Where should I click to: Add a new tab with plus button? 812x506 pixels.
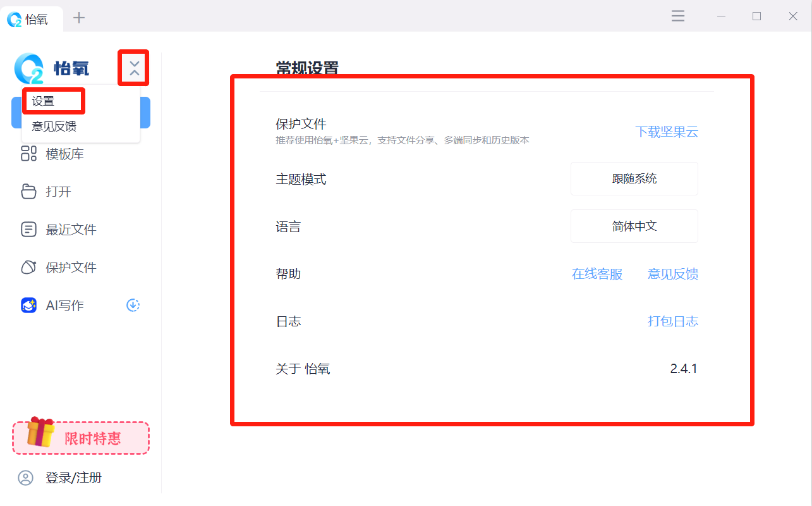[x=79, y=18]
